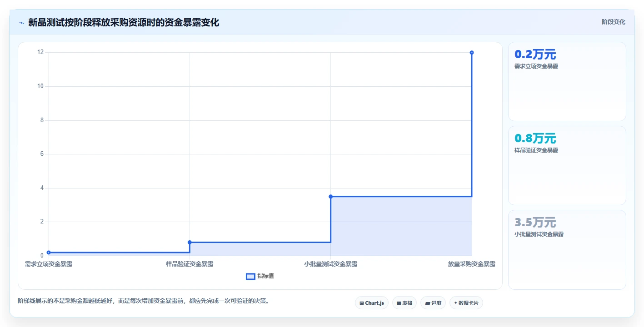Click the data point for 需求立项资金暴露

point(49,253)
